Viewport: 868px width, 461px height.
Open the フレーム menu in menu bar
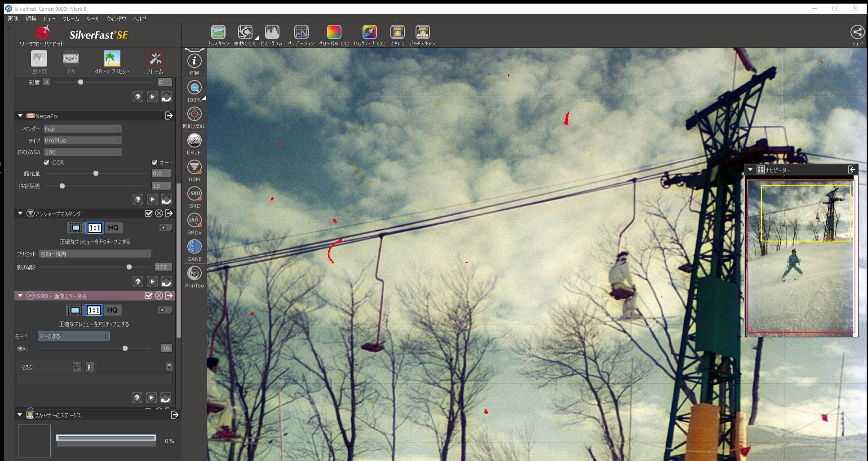pos(71,18)
